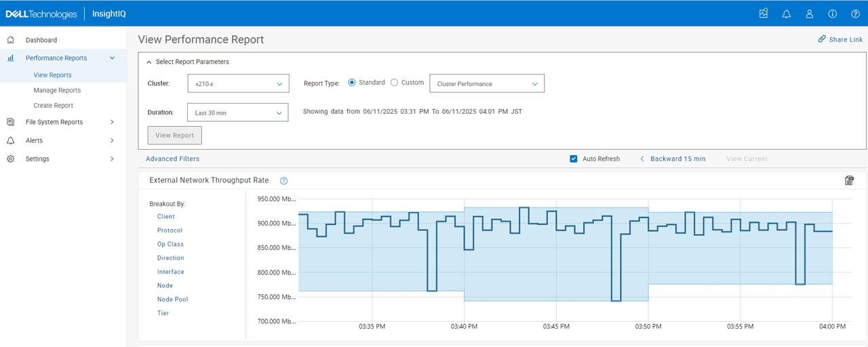Open the info icon in header
The image size is (868, 347).
tap(833, 14)
